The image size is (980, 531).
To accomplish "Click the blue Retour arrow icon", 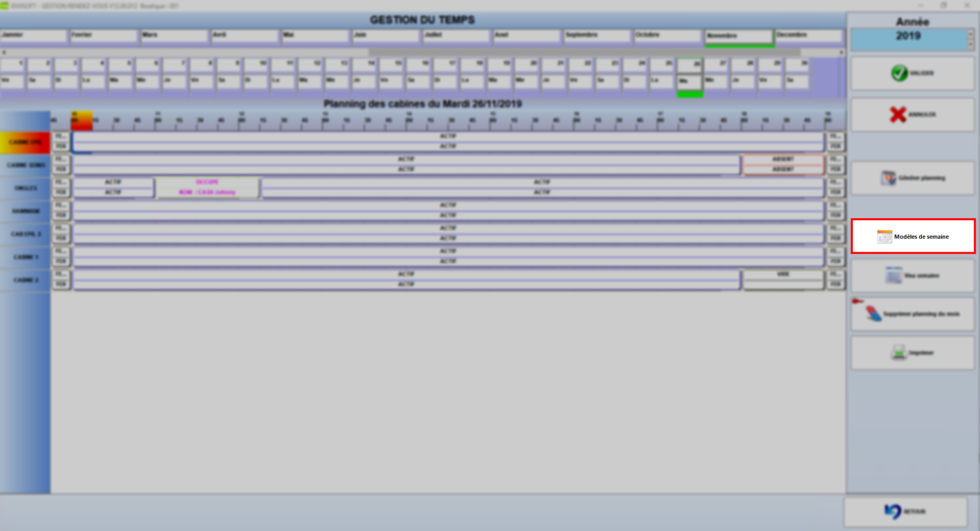I will click(893, 511).
